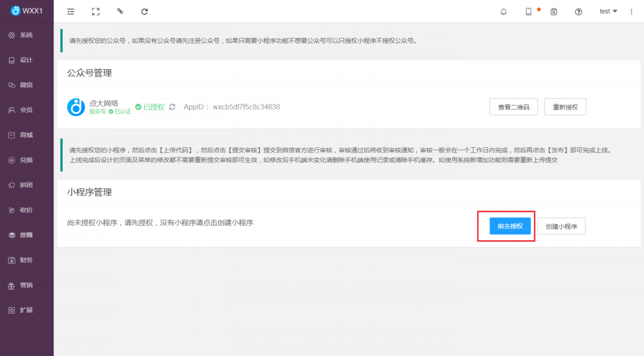Screen dimensions: 644x356
Task: Open the mobile preview icon with red dot
Action: pyautogui.click(x=528, y=11)
